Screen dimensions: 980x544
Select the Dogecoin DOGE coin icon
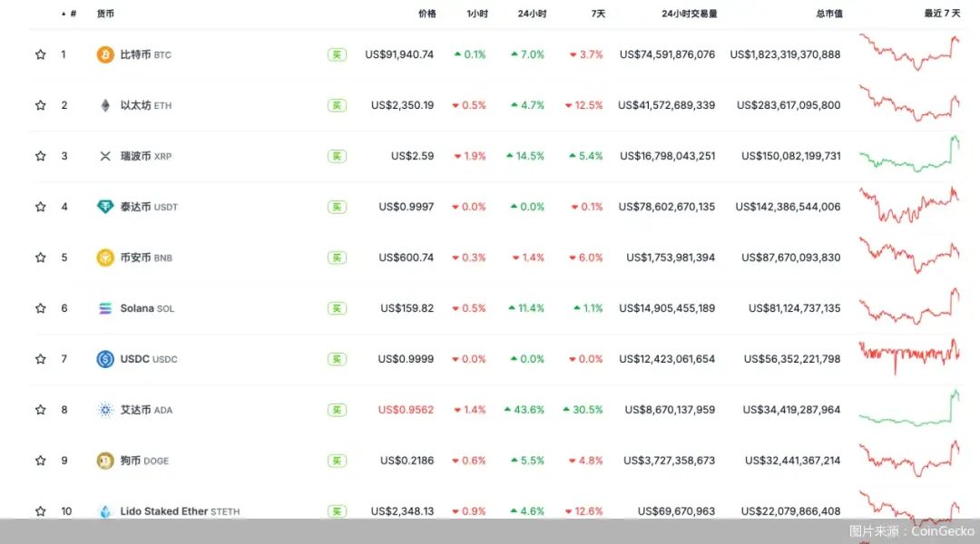pyautogui.click(x=105, y=460)
